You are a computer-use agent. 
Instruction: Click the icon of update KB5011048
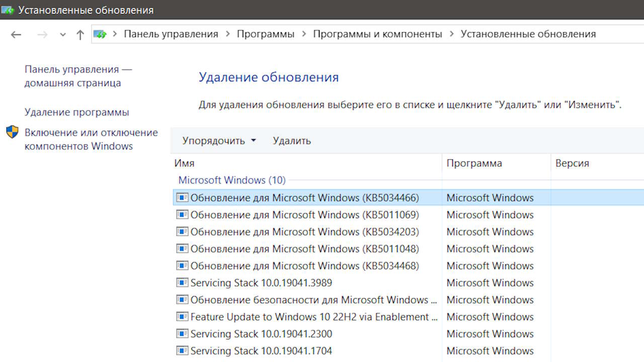[182, 249]
